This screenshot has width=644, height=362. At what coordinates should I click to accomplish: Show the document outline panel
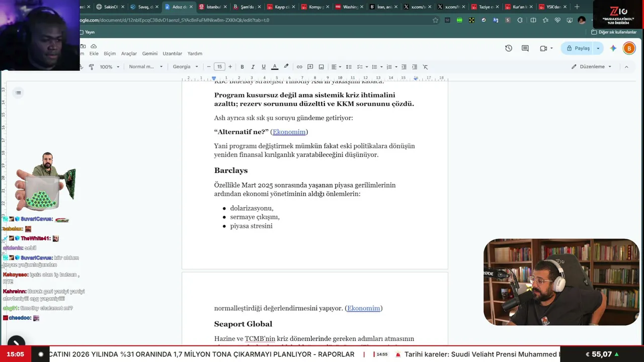point(18,93)
